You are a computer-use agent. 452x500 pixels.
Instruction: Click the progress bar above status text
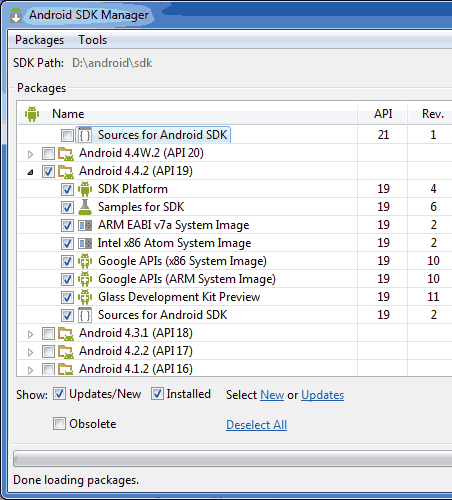pos(233,459)
